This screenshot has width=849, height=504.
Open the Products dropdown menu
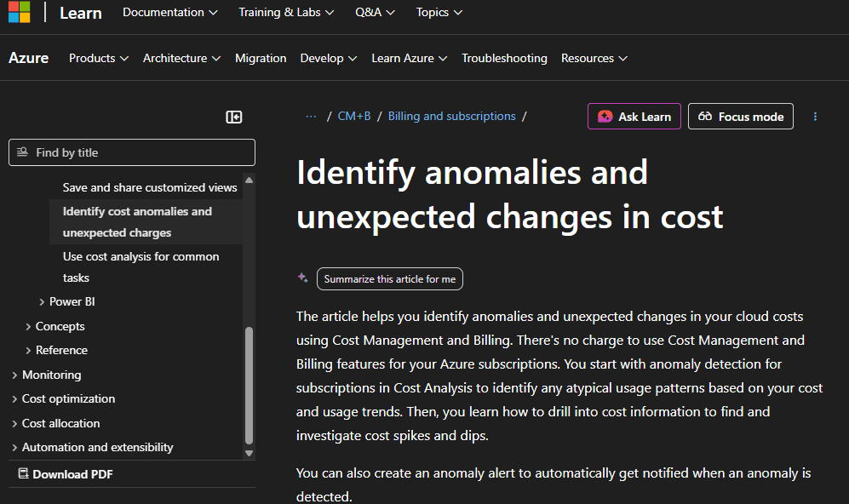[x=99, y=59]
